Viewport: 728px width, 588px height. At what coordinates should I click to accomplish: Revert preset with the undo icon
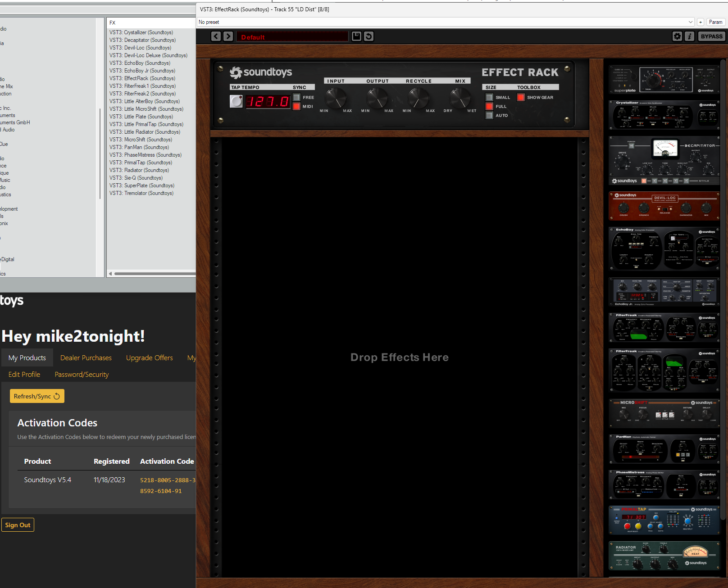point(369,36)
